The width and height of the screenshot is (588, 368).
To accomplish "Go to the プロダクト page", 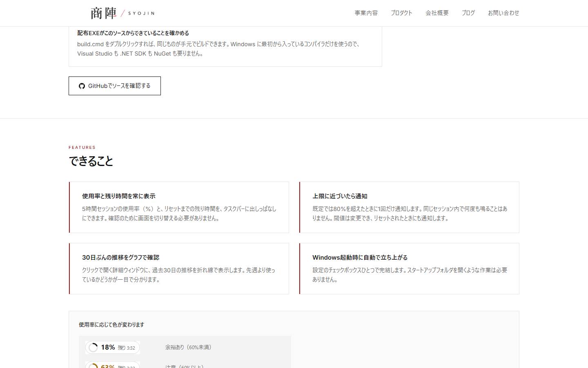I will [401, 13].
